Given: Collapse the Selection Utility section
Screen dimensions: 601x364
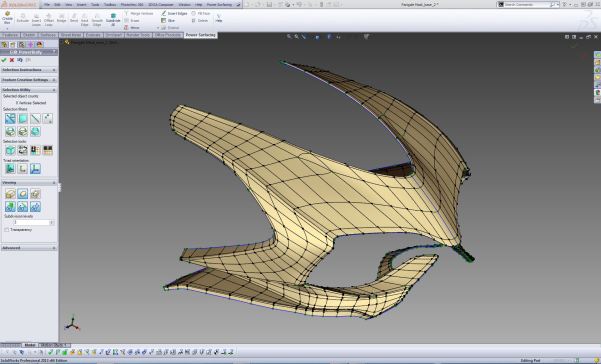Looking at the screenshot, I should (29, 90).
